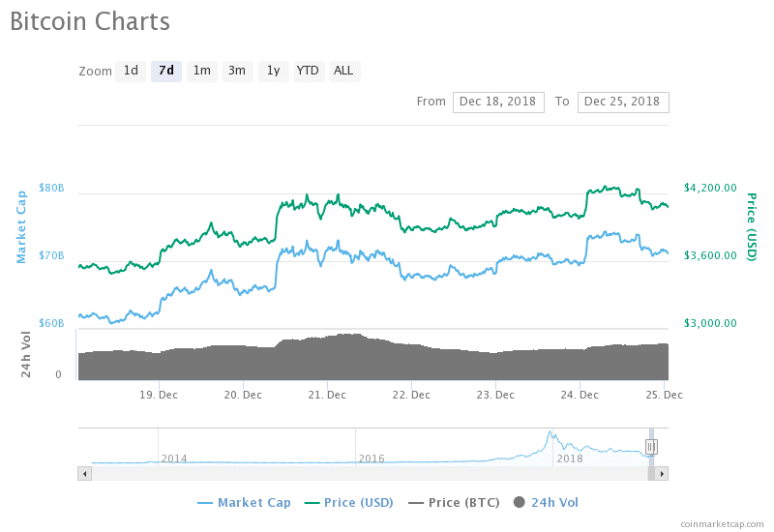Select the 7d zoom range
This screenshot has width=774, height=532.
click(166, 71)
